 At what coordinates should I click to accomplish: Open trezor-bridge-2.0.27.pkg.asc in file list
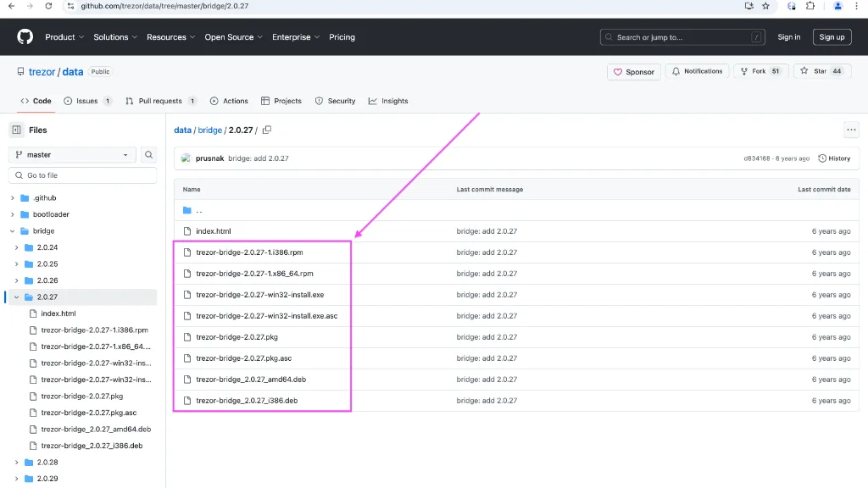click(x=243, y=358)
